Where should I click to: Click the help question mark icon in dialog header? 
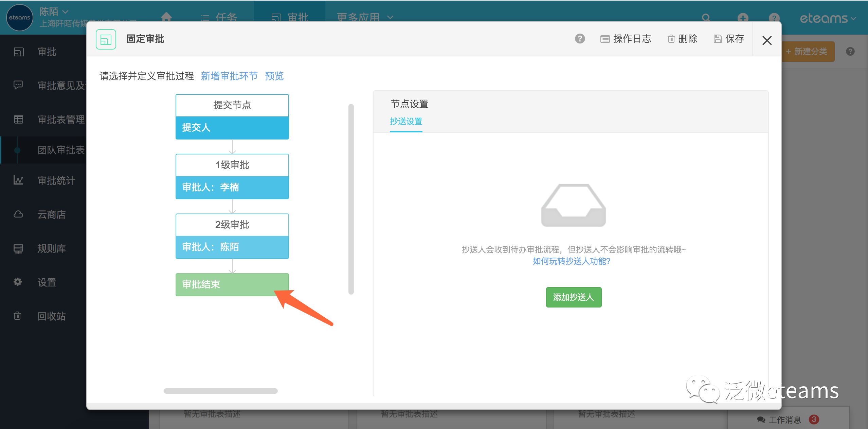pos(580,39)
